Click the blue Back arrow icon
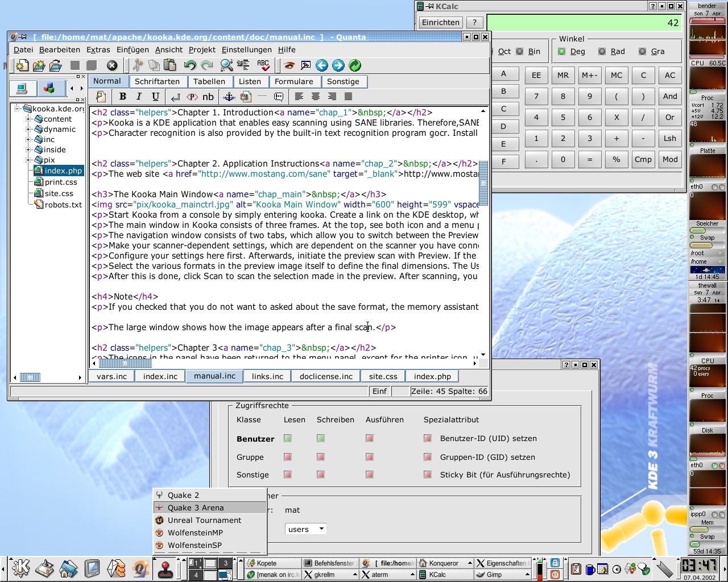The width and height of the screenshot is (728, 582). point(322,65)
